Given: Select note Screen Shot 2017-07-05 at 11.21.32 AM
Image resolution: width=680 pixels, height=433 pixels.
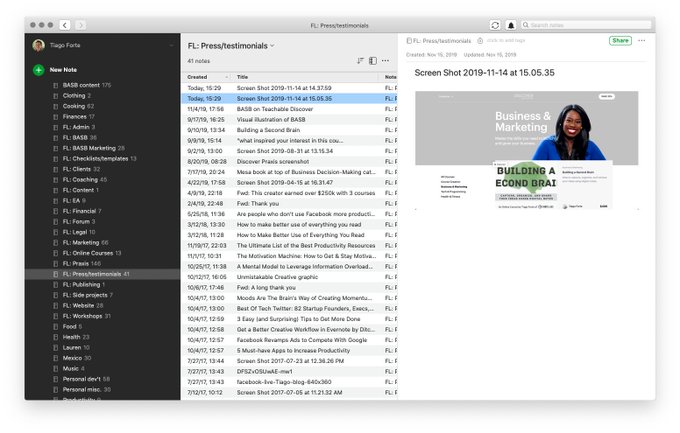Looking at the screenshot, I should point(289,393).
